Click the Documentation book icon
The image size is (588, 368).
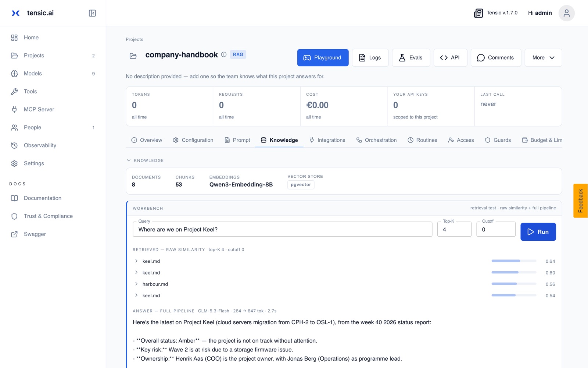pos(14,198)
